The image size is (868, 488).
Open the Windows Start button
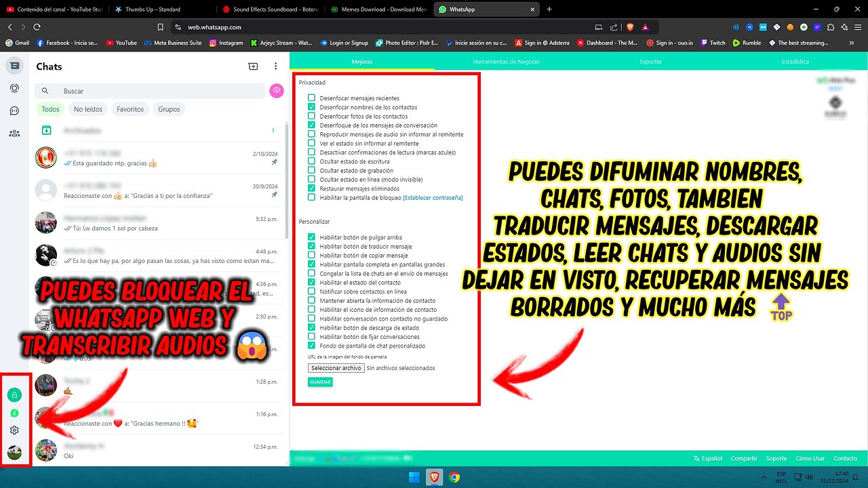(414, 477)
